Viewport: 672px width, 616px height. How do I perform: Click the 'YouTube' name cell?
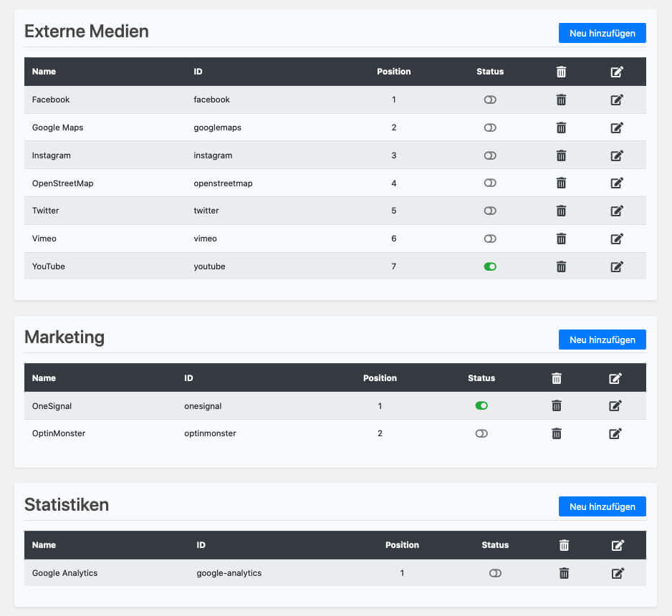pyautogui.click(x=49, y=266)
